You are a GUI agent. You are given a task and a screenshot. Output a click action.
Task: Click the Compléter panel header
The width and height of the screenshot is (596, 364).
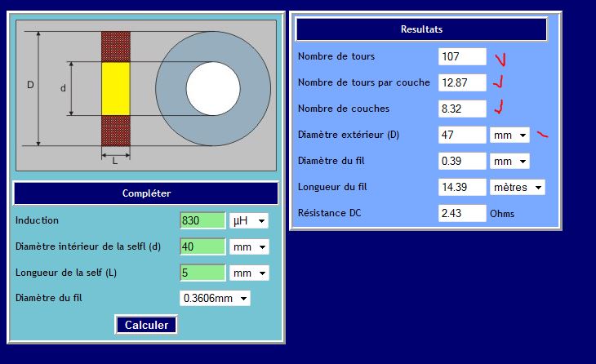146,193
